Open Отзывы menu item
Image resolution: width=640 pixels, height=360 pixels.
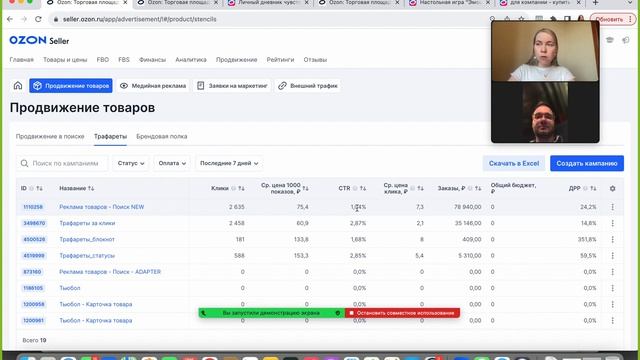(x=315, y=60)
